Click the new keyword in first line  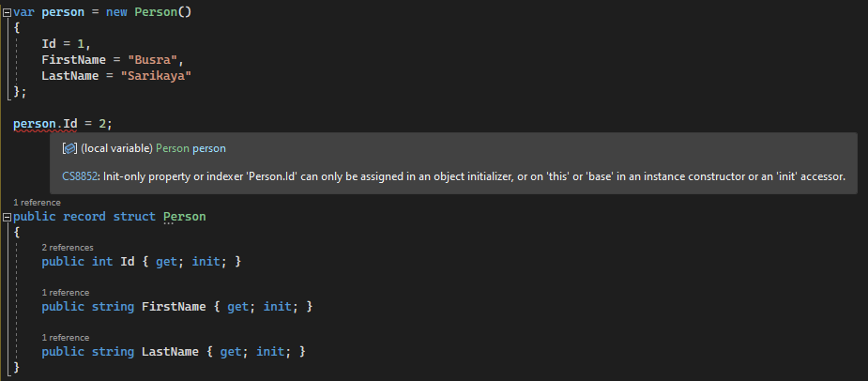(x=116, y=12)
